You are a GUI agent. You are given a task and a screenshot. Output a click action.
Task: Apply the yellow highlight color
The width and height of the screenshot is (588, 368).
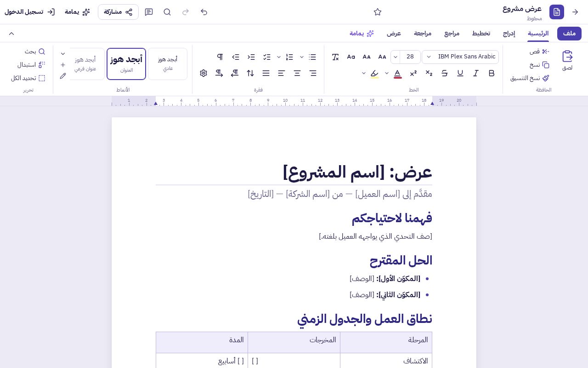pyautogui.click(x=375, y=73)
